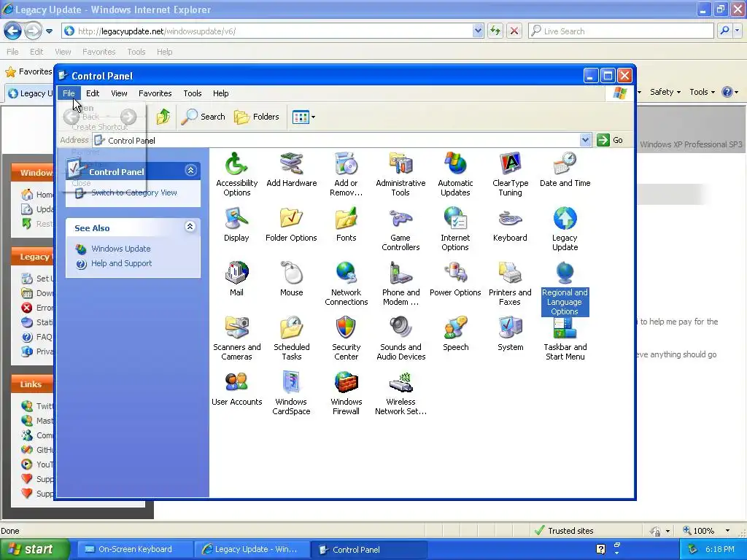This screenshot has width=747, height=560.
Task: Expand the Control Panel address dropdown
Action: tap(585, 140)
